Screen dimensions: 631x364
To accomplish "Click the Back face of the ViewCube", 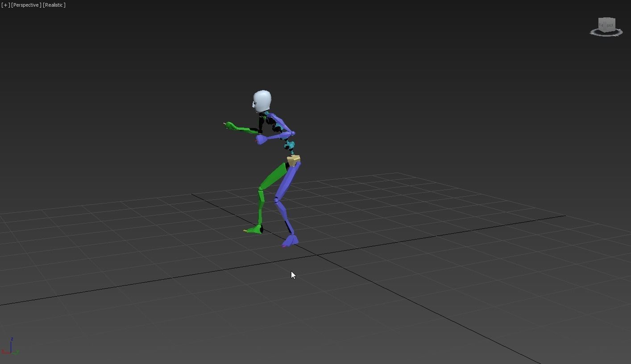I will coord(610,25).
